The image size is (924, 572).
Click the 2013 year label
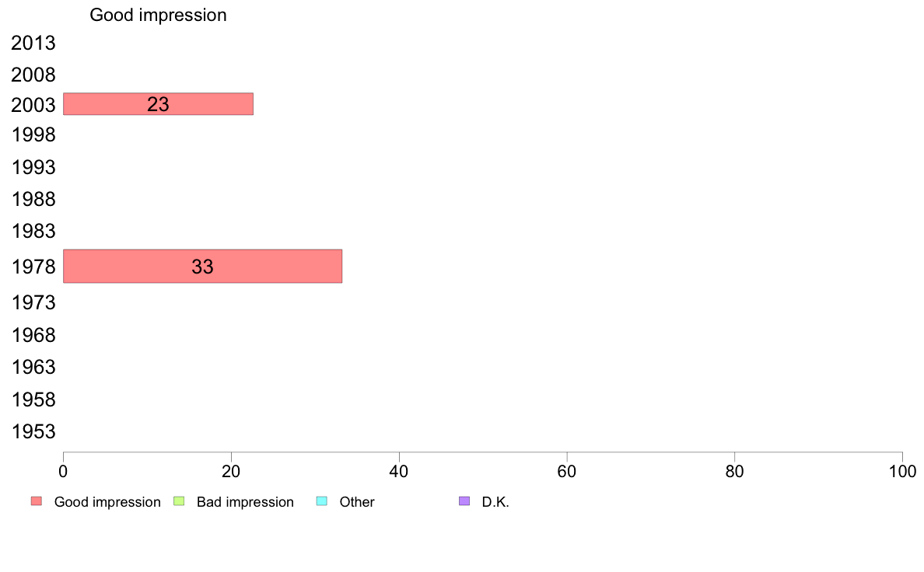(x=33, y=43)
